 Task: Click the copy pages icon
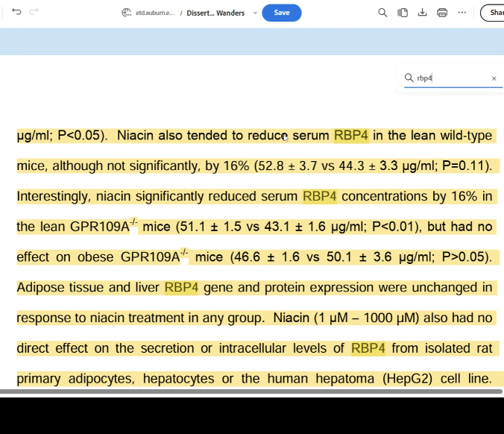coord(403,13)
